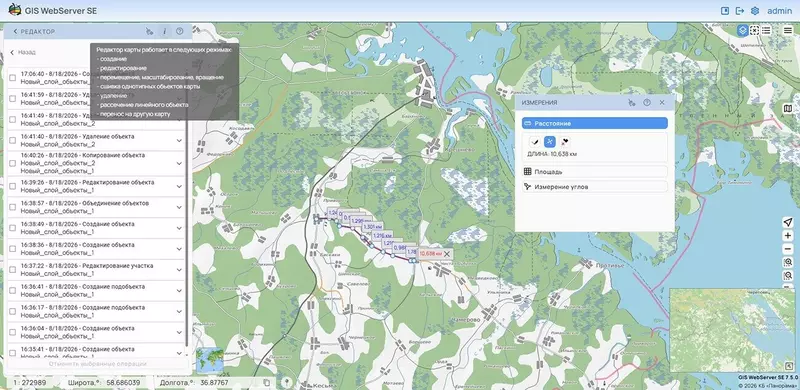800x390 pixels.
Task: Expand the 16:38:36 Создание объекта entry
Action: tap(179, 249)
